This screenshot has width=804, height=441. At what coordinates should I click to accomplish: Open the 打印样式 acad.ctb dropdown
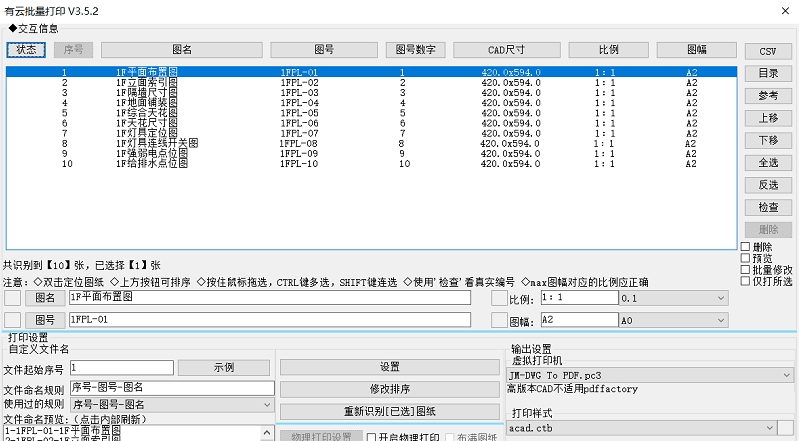point(642,428)
